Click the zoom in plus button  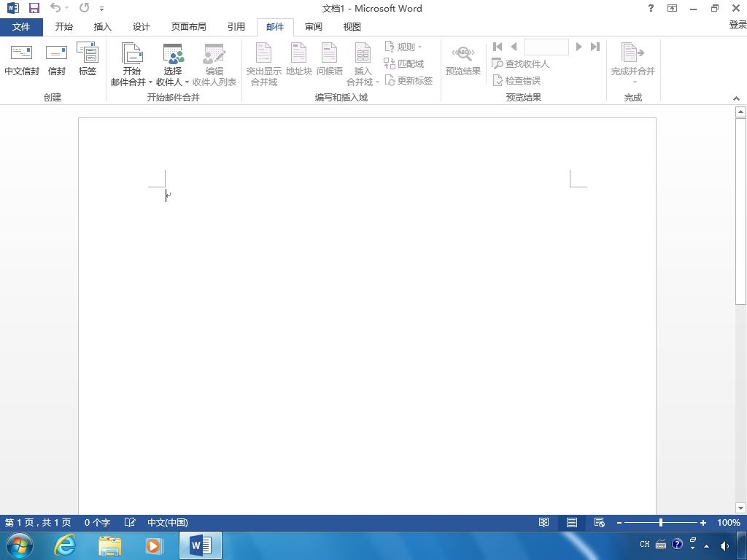[x=703, y=523]
